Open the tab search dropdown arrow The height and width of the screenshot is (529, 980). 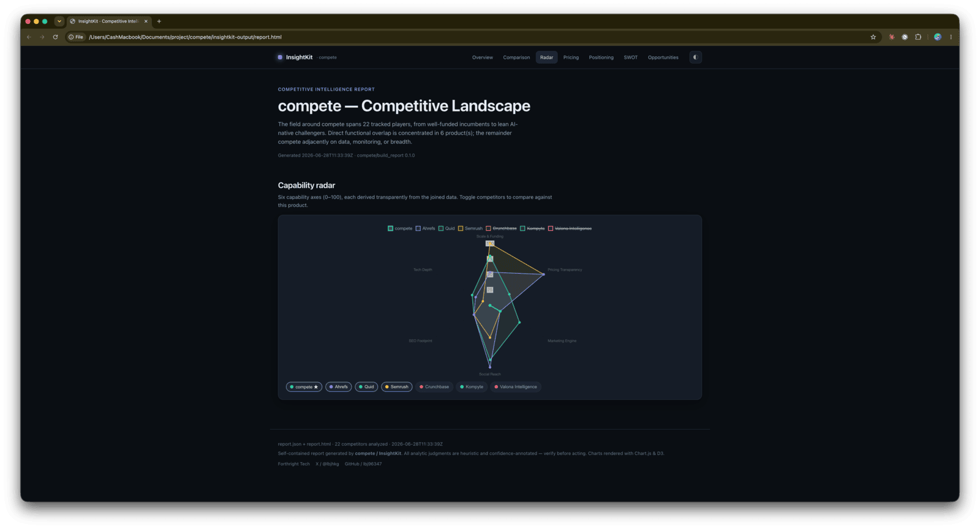(59, 21)
